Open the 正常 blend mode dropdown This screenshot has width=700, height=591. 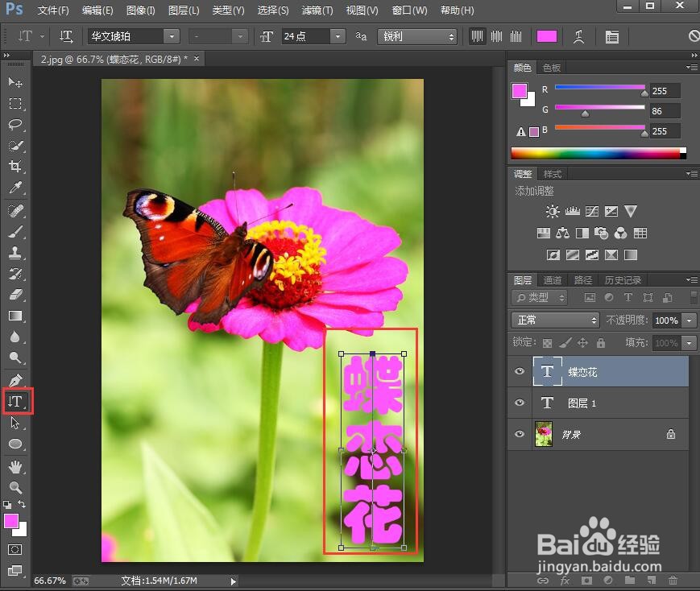click(x=555, y=320)
